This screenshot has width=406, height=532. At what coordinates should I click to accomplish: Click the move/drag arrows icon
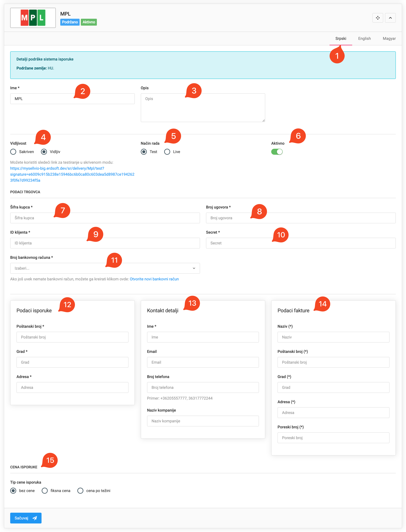click(378, 18)
